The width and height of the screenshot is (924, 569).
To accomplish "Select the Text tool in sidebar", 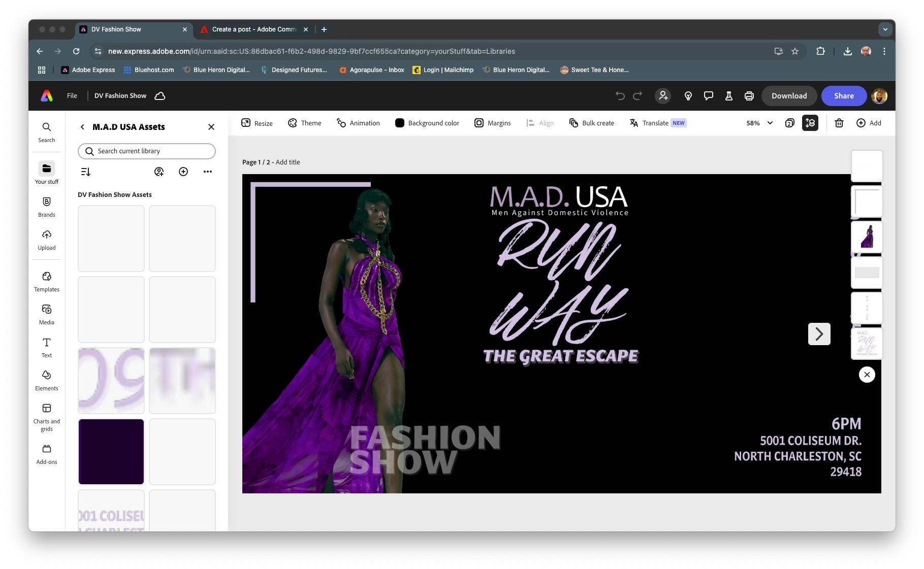I will pyautogui.click(x=46, y=347).
